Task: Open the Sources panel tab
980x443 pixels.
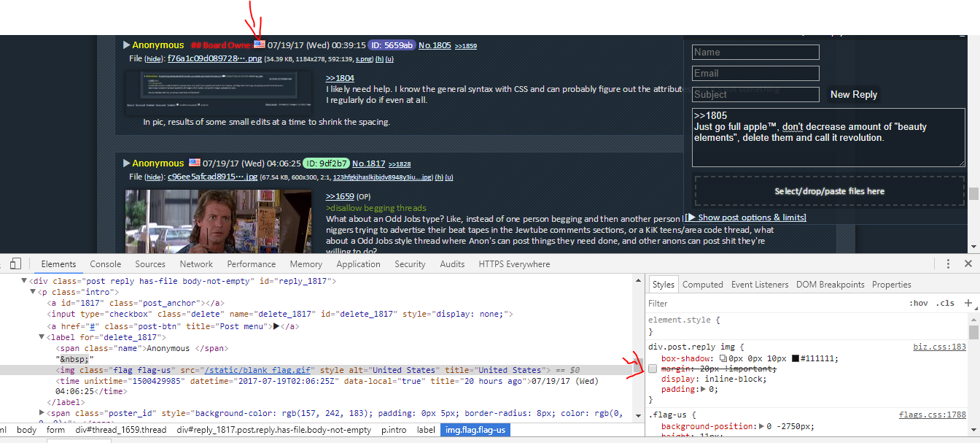Action: (150, 264)
